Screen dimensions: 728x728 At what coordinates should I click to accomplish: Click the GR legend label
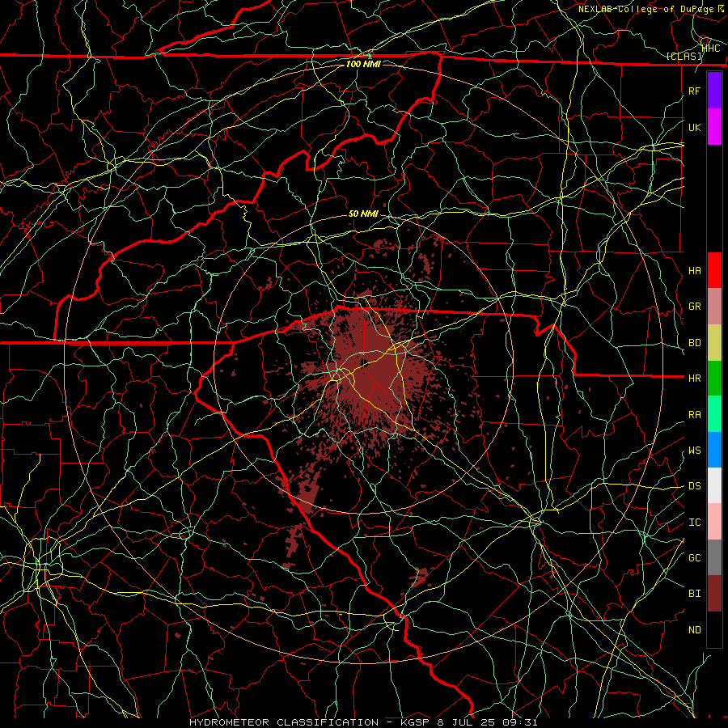694,307
